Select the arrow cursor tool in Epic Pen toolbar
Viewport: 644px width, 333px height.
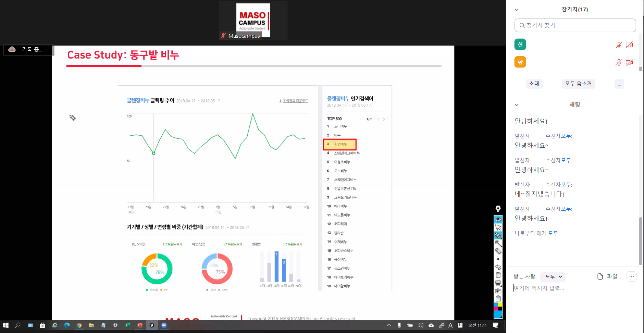pyautogui.click(x=498, y=227)
